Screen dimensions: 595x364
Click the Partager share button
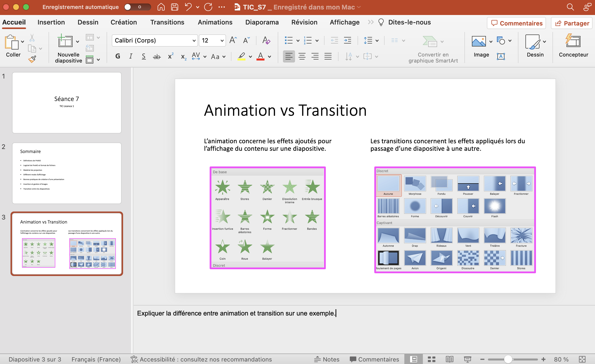[x=572, y=23]
